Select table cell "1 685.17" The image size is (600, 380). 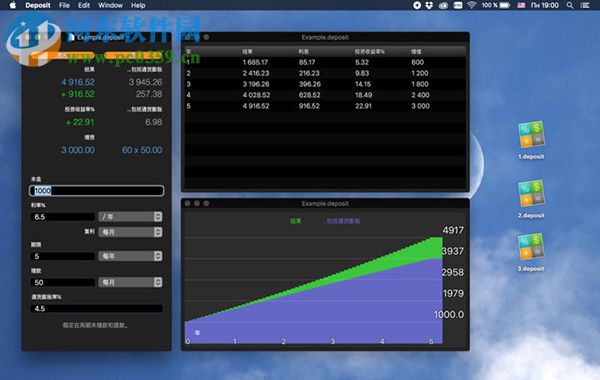[x=255, y=62]
